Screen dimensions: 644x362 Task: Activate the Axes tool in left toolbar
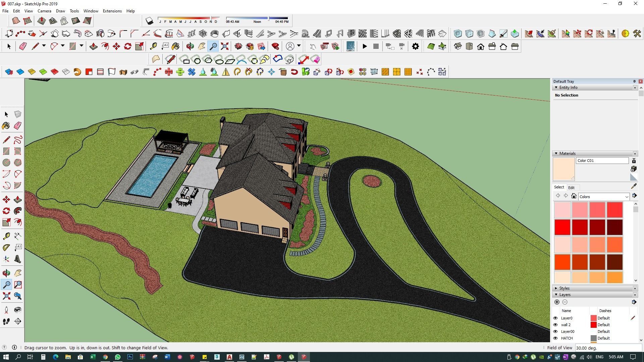click(6, 259)
